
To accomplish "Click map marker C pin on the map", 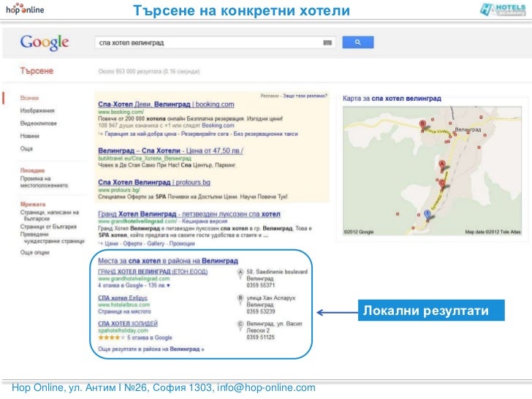I will 442,185.
